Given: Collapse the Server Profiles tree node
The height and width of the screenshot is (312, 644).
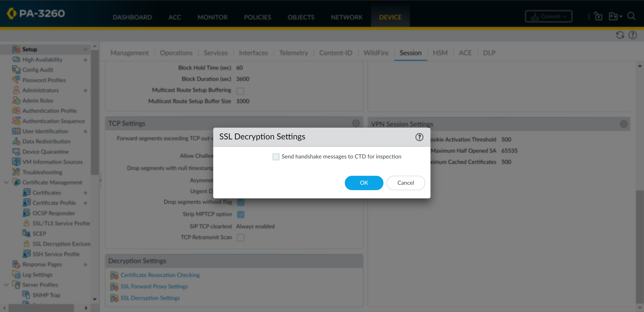Looking at the screenshot, I should (x=6, y=285).
